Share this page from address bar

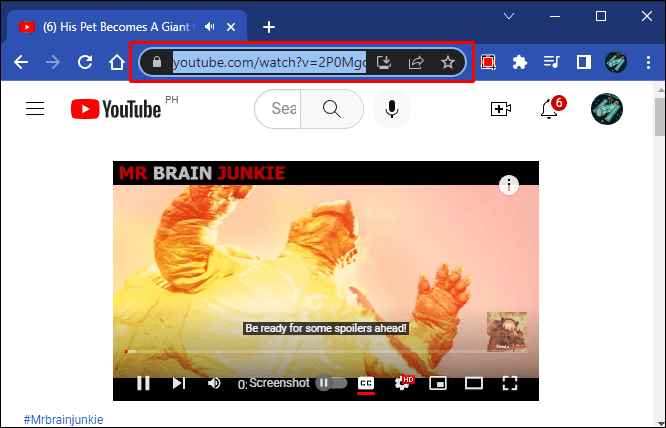coord(416,62)
